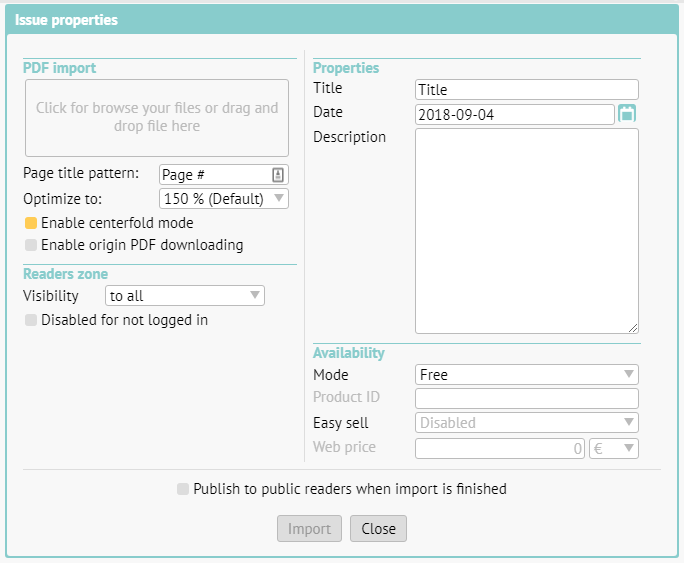
Task: Enable centerfold mode checkbox
Action: [31, 223]
